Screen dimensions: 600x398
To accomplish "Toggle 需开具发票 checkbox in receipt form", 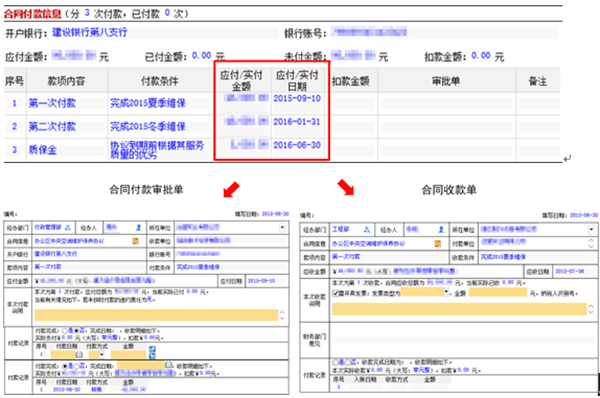I will tap(336, 294).
